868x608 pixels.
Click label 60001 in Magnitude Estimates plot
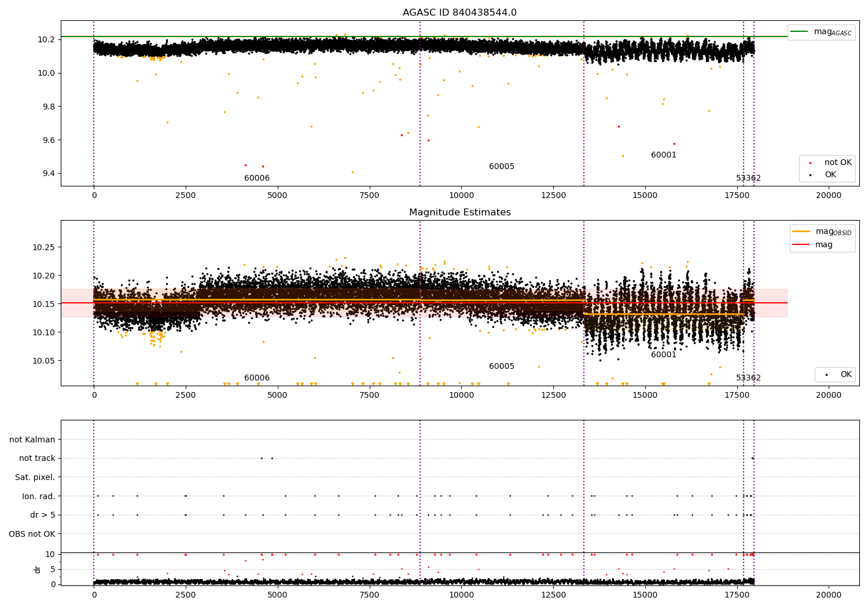[x=664, y=355]
